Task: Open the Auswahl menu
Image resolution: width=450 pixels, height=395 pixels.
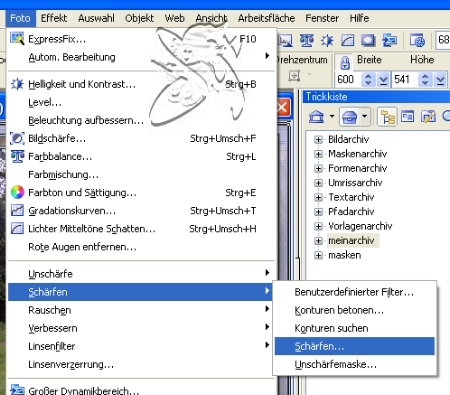Action: pos(96,18)
